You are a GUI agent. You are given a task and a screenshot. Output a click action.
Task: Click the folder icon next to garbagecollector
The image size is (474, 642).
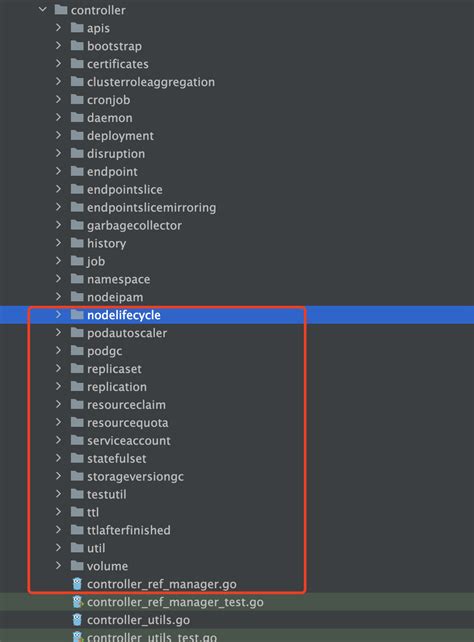point(77,225)
